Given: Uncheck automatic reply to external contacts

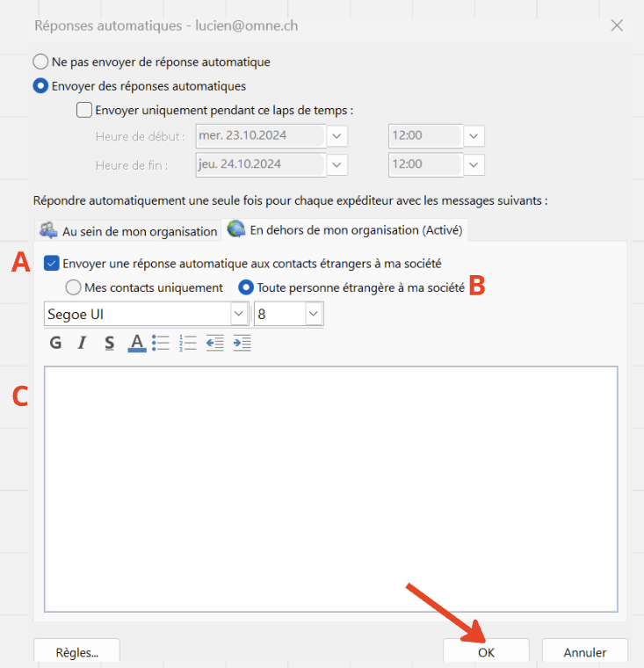Looking at the screenshot, I should 51,263.
